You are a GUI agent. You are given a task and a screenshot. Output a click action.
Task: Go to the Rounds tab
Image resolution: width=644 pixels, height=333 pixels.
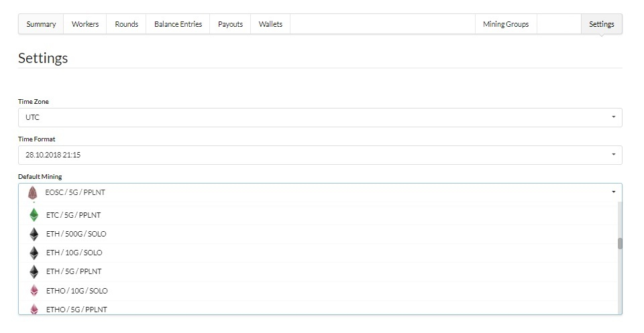tap(127, 24)
